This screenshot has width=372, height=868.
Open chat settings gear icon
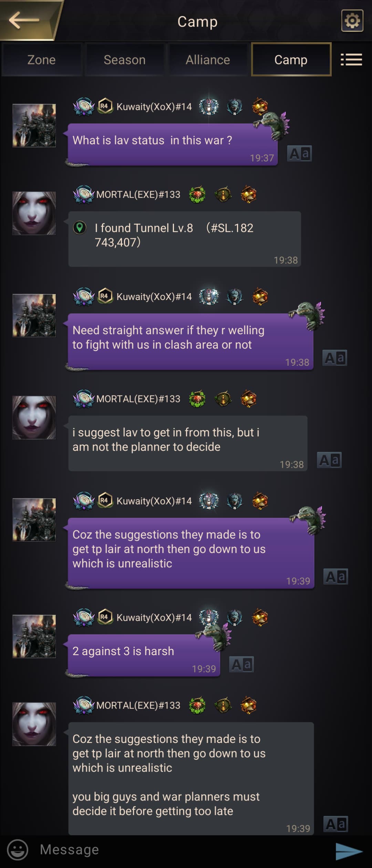tap(352, 21)
